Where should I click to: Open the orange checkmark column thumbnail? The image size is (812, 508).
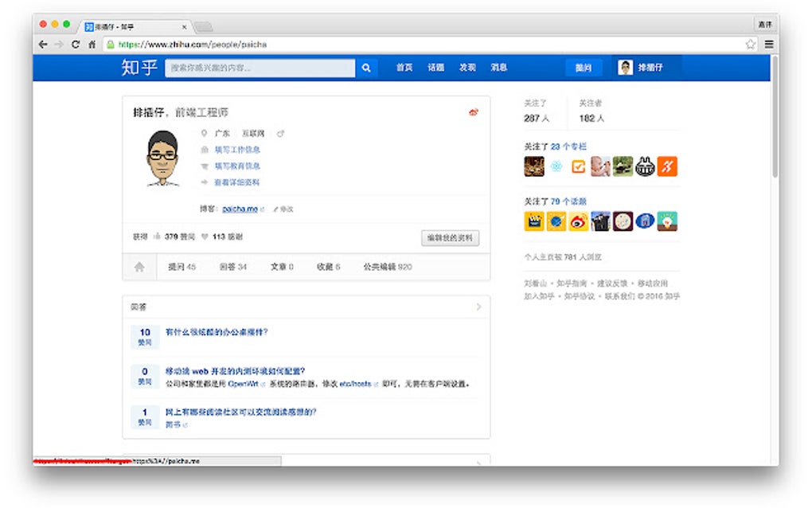coord(579,166)
